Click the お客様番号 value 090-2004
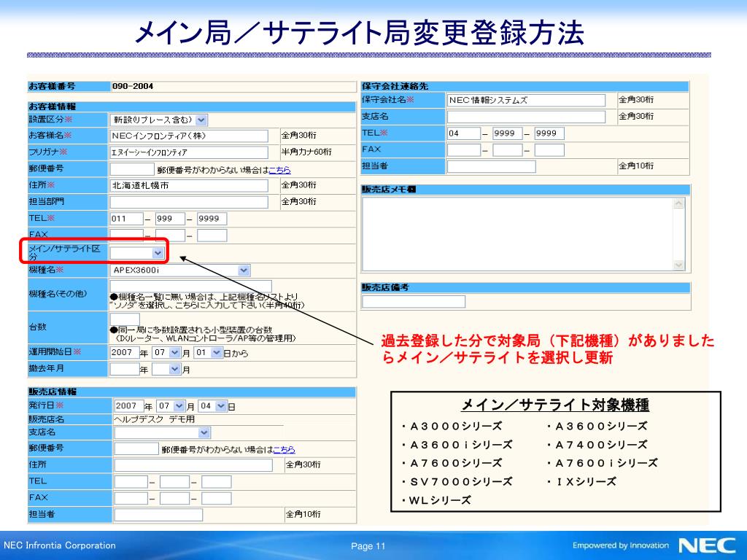 pos(133,87)
